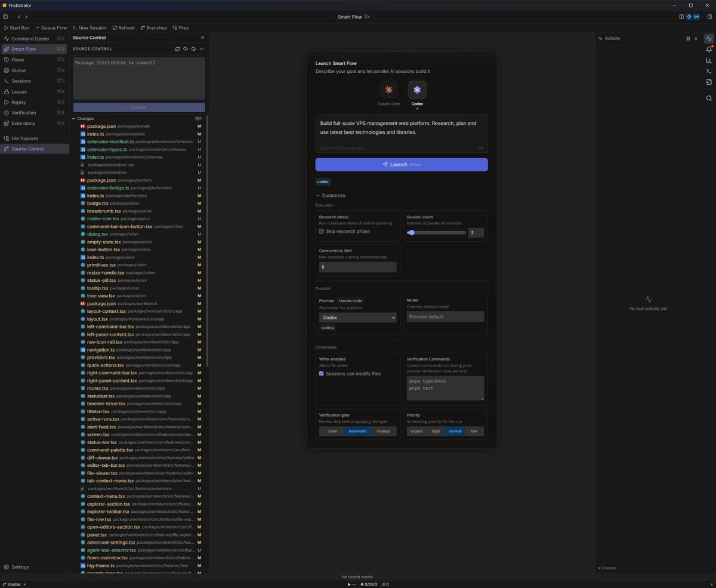This screenshot has height=588, width=716.
Task: Click the source control pull (cloud download) icon
Action: coord(193,49)
